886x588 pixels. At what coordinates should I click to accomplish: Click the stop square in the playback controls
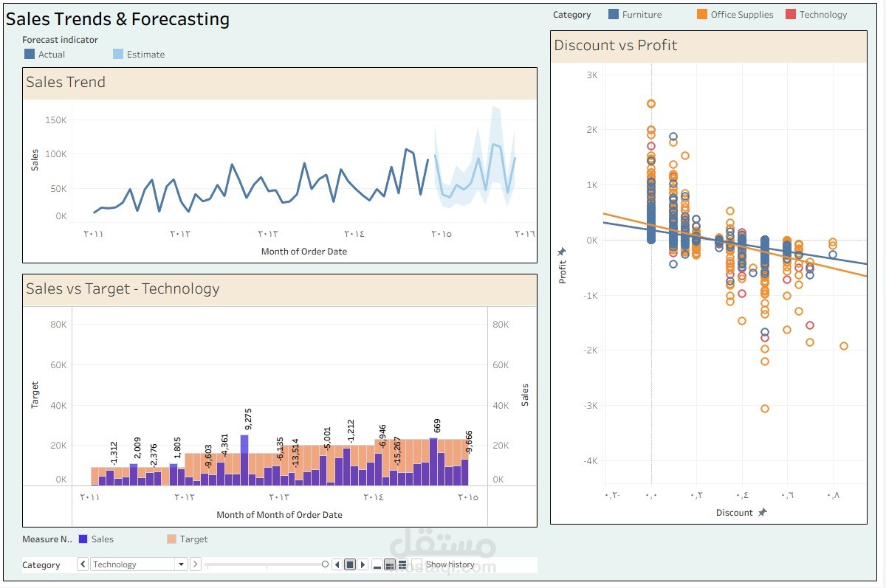coord(349,564)
